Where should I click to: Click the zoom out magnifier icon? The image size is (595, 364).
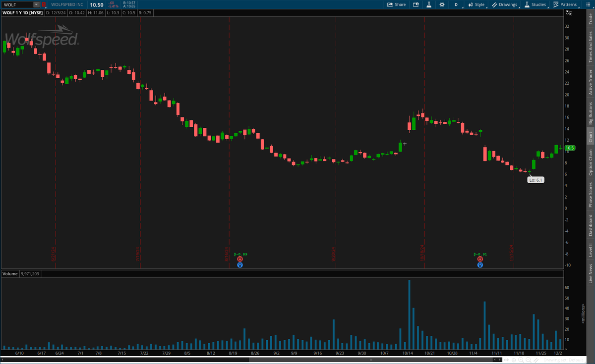click(529, 360)
